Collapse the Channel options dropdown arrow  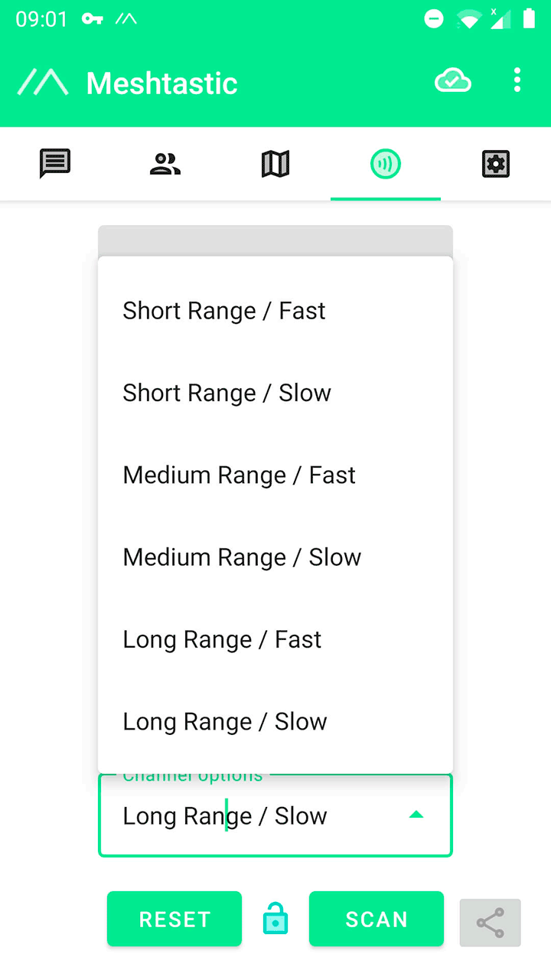(x=416, y=815)
